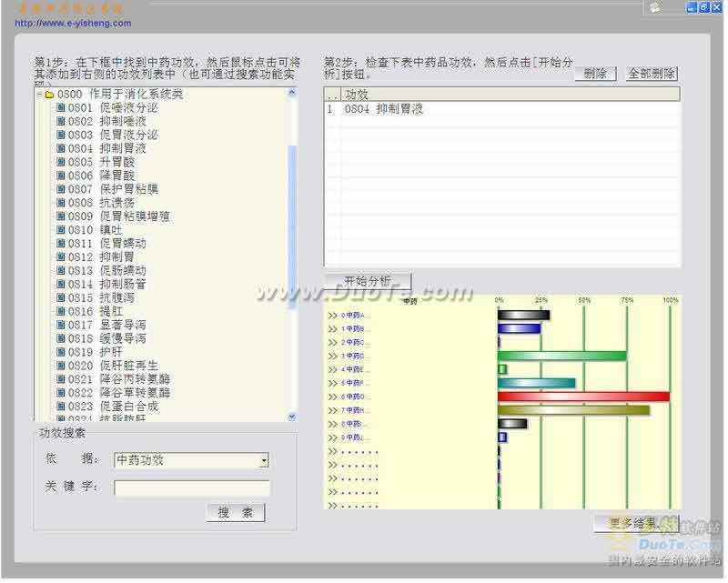Viewport: 728px width, 583px height.
Task: Collapse the 0800 作用于消化系统类 node
Action: click(x=39, y=95)
